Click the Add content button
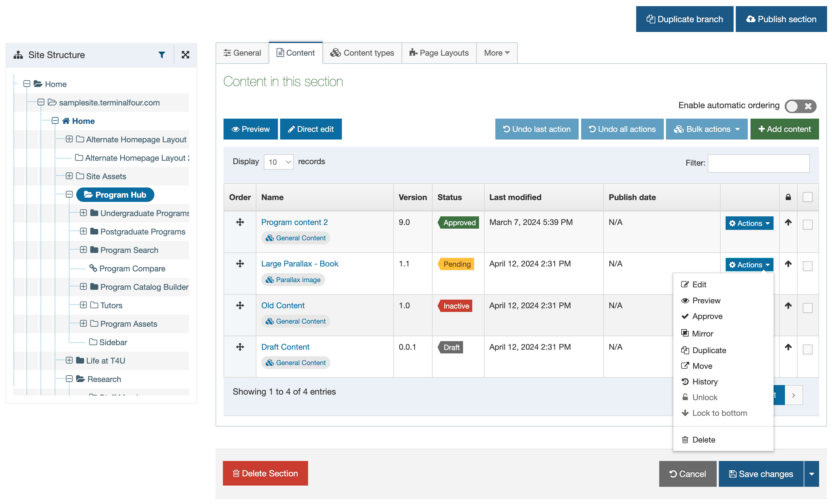The width and height of the screenshot is (832, 504). click(785, 129)
